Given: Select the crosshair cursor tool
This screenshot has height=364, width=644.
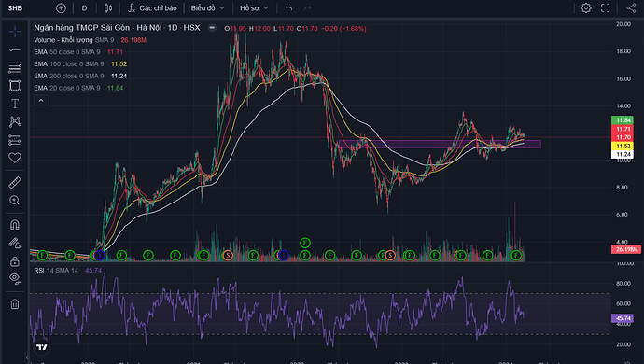Looking at the screenshot, I should pyautogui.click(x=15, y=31).
